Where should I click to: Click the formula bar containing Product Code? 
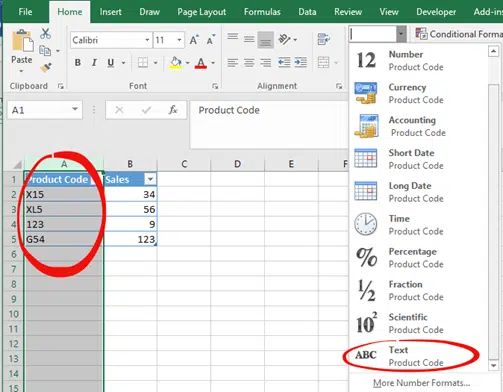(269, 125)
